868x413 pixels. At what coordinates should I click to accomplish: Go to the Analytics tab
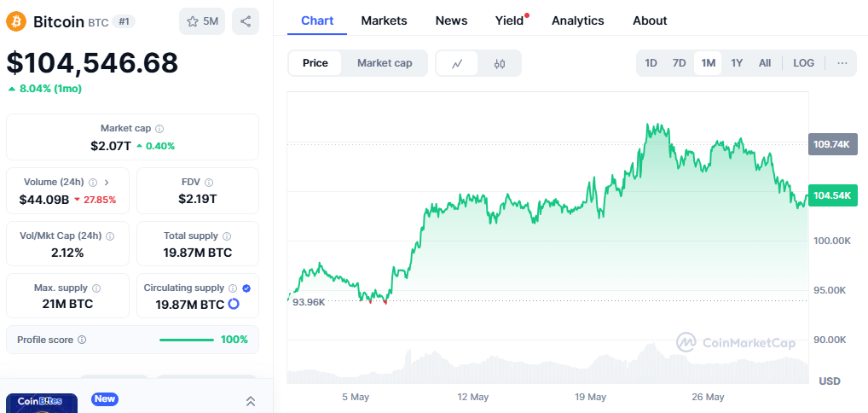[578, 21]
